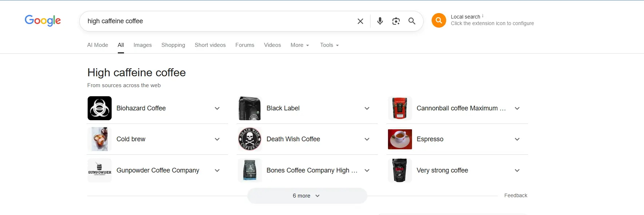This screenshot has height=215, width=644.
Task: Open Google Lens image search
Action: [x=396, y=21]
